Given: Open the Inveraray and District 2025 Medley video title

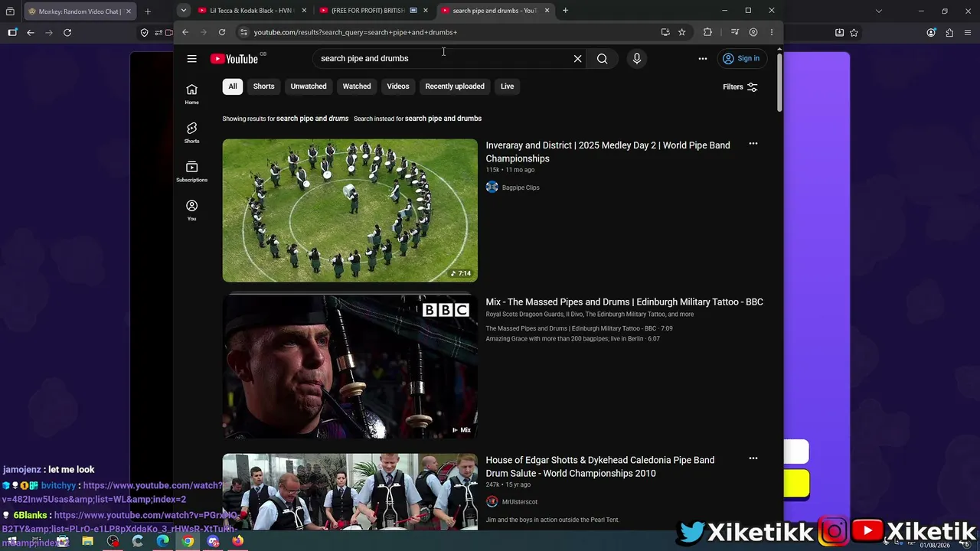Looking at the screenshot, I should click(x=608, y=152).
